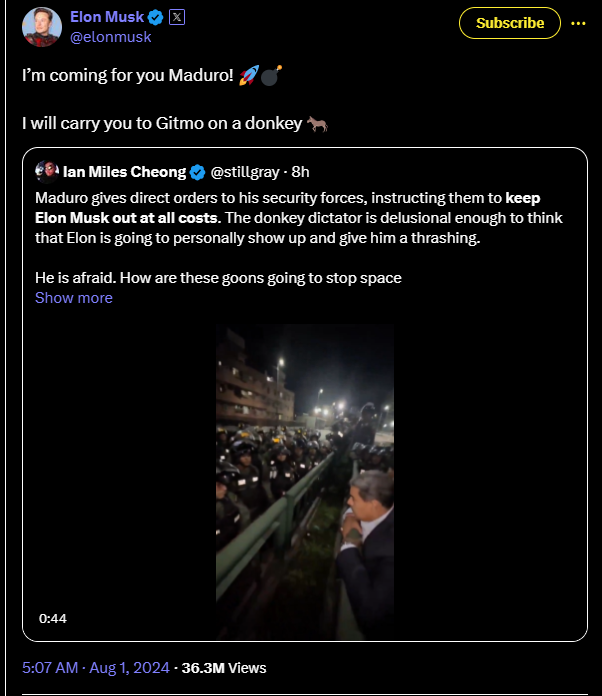Open the Elon Musk display name link

pos(107,18)
